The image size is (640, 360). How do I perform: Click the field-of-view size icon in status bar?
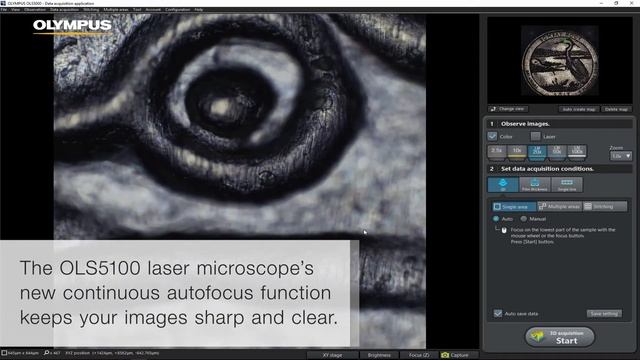pyautogui.click(x=4, y=353)
